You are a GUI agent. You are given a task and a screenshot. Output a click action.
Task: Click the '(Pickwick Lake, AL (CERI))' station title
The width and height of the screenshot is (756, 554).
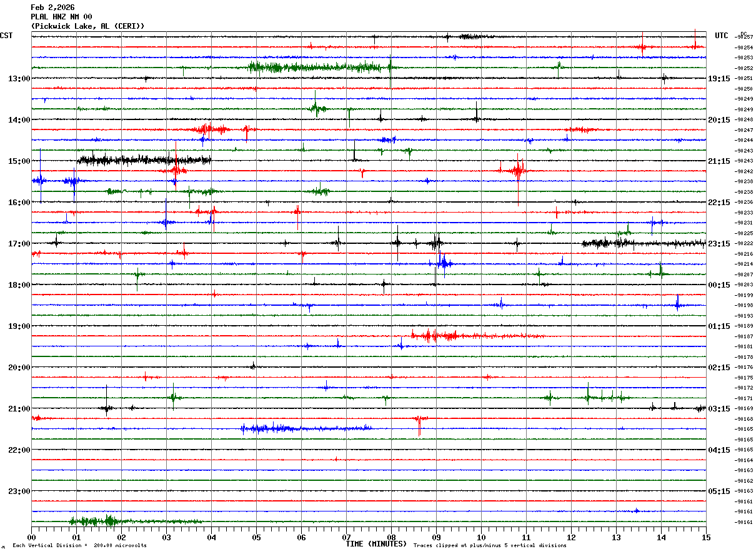point(87,26)
